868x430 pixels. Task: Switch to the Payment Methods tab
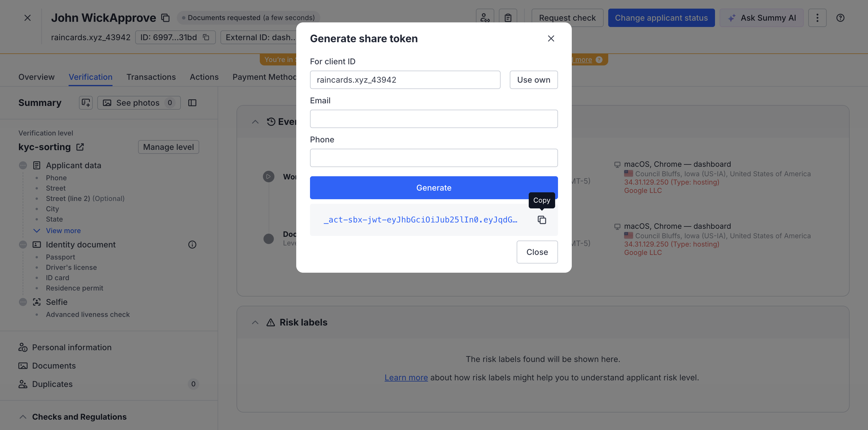264,77
